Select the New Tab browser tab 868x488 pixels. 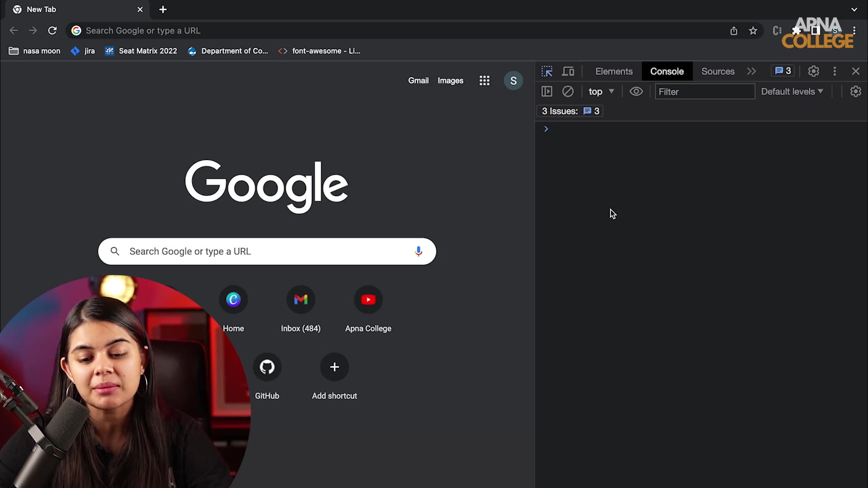pyautogui.click(x=77, y=9)
